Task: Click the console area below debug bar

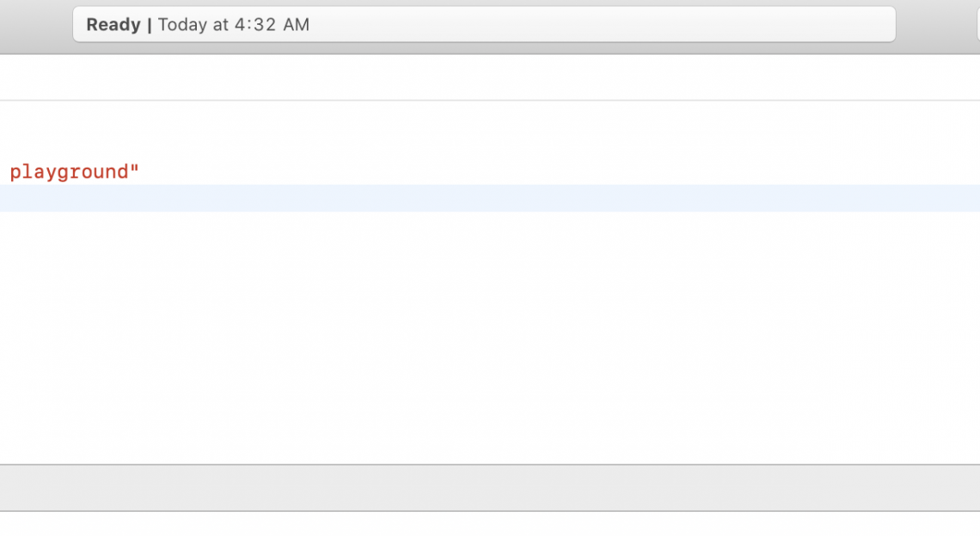Action: [490, 525]
